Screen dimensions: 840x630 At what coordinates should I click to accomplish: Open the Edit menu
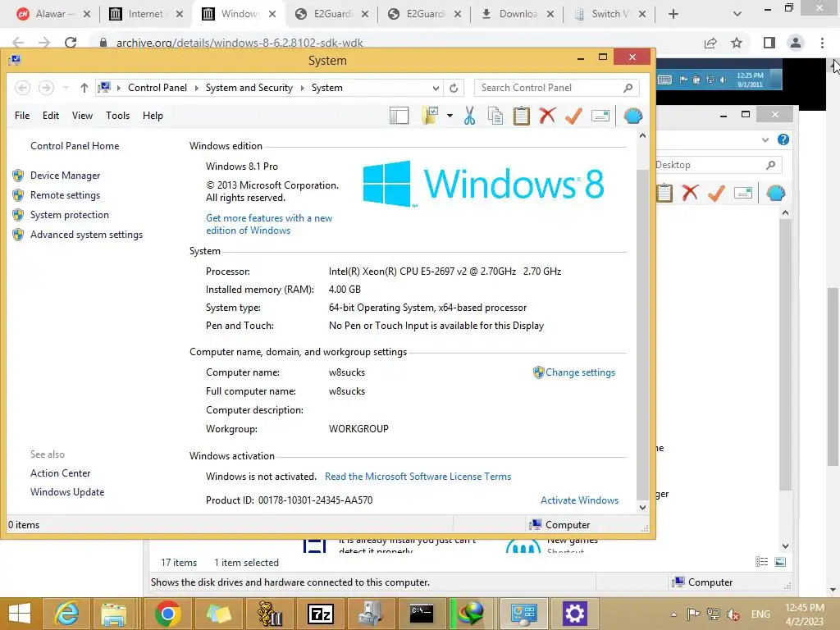pos(51,116)
